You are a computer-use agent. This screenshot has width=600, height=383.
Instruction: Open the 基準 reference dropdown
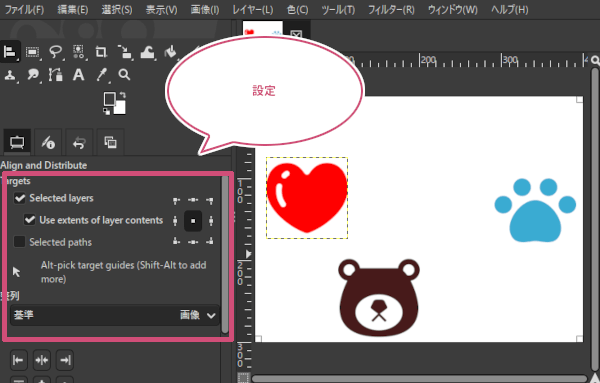(115, 315)
